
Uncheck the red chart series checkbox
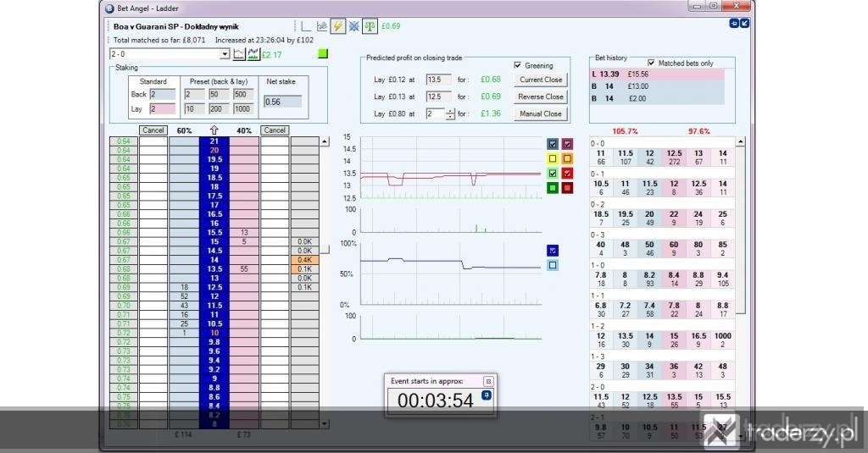[567, 173]
